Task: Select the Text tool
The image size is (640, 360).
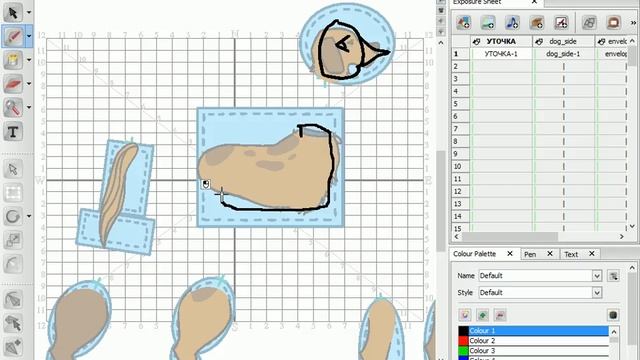Action: click(x=13, y=131)
